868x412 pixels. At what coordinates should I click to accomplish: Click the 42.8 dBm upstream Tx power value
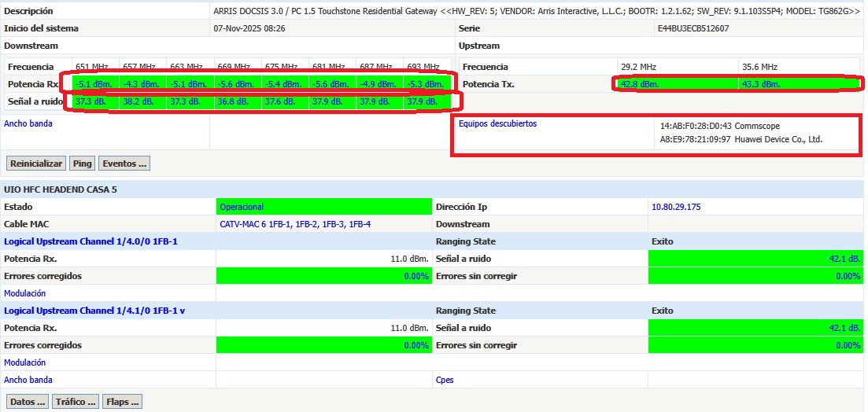[x=640, y=84]
